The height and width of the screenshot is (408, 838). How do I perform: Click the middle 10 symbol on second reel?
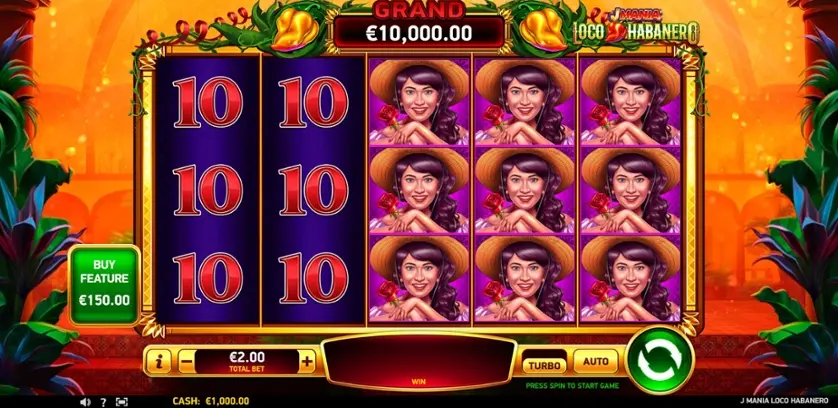tap(313, 190)
